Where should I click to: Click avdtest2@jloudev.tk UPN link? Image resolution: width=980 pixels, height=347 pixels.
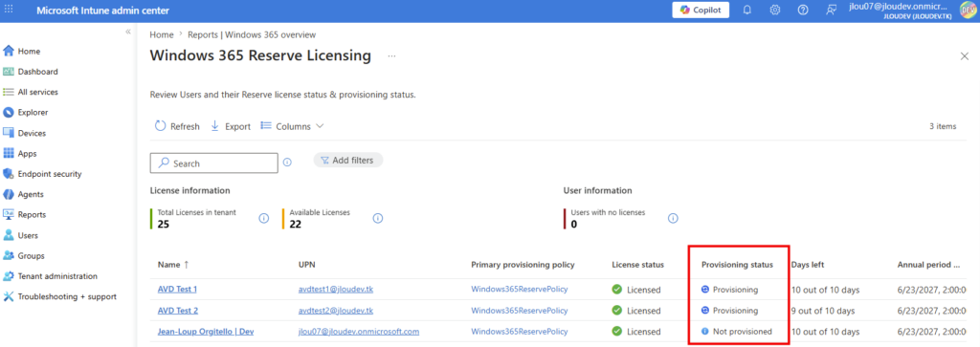tap(336, 310)
